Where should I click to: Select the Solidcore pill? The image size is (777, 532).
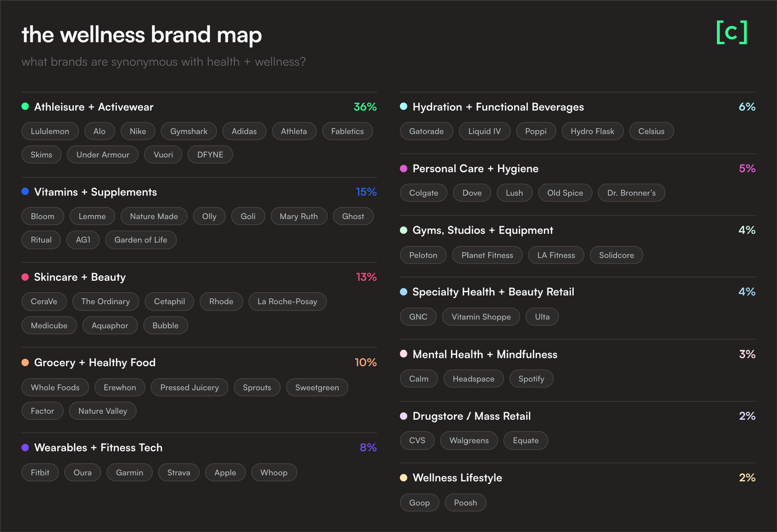point(617,255)
